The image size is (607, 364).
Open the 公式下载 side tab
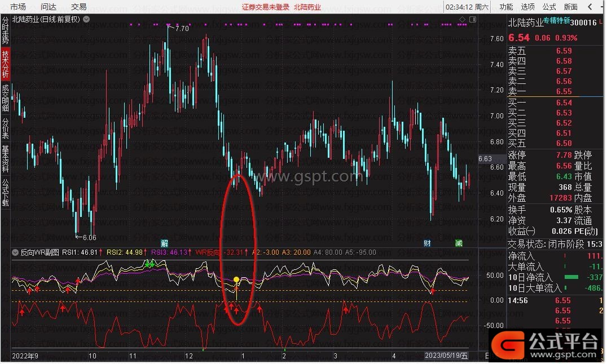[5, 192]
